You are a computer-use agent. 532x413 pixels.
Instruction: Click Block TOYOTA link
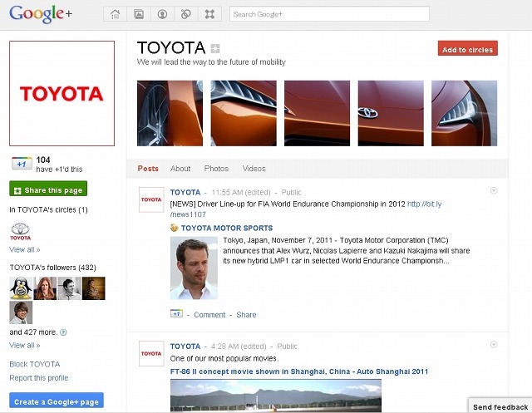pos(35,364)
